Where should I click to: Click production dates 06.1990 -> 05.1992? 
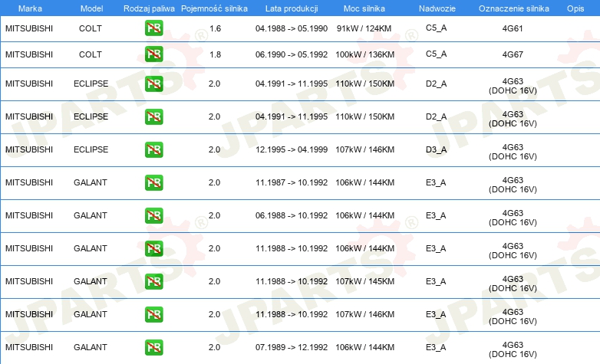(292, 54)
